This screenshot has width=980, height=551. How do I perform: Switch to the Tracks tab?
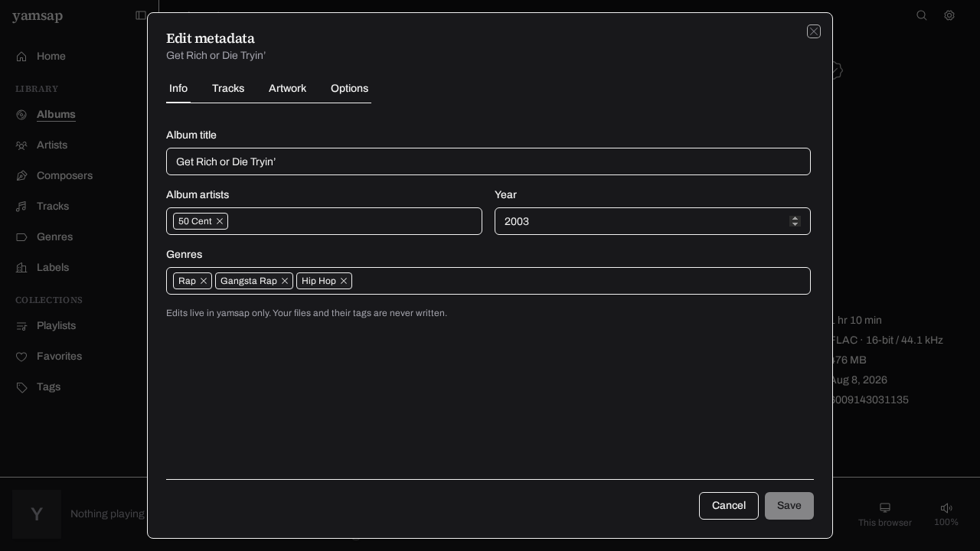coord(228,89)
